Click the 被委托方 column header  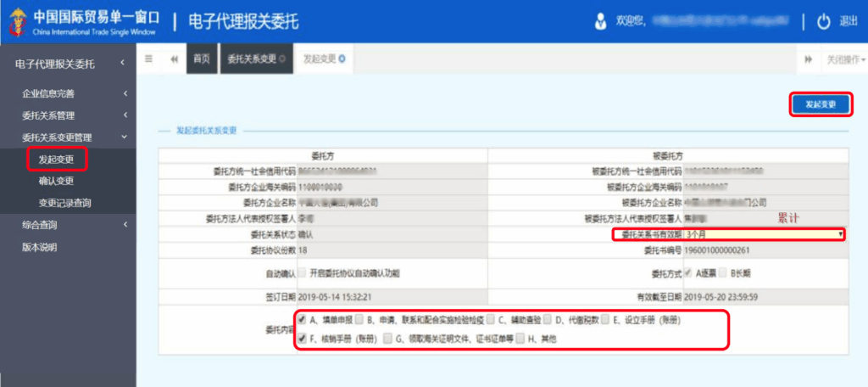tap(668, 156)
